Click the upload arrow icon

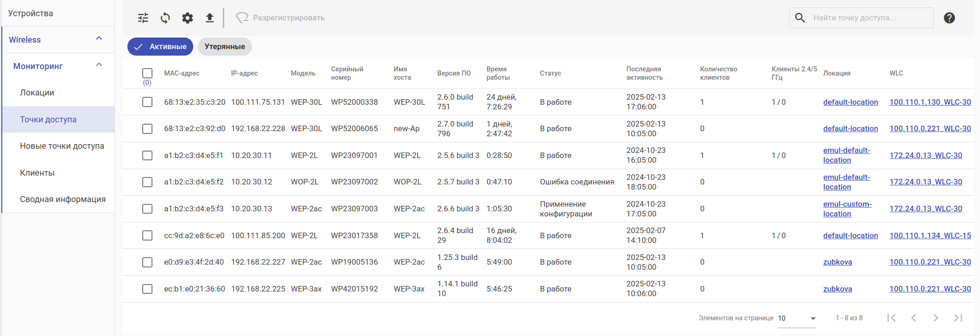[209, 18]
